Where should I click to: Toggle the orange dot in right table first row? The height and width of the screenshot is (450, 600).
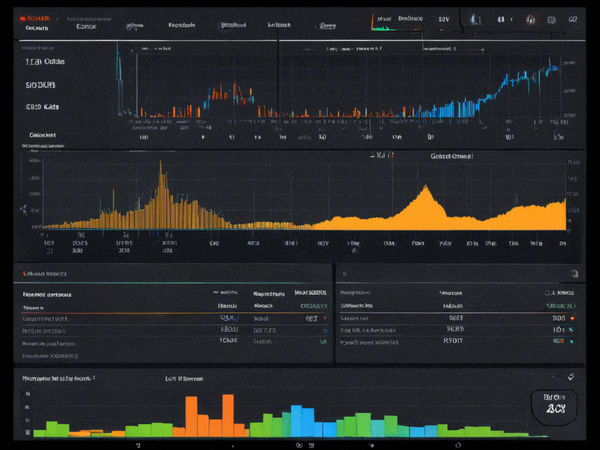pos(572,318)
